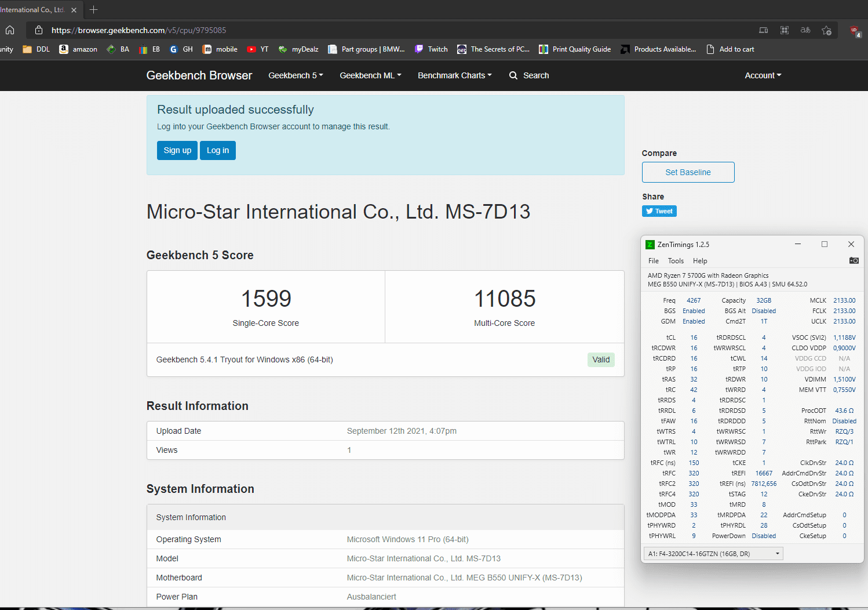868x610 pixels.
Task: Open the Print Quality Guide bookmark
Action: pyautogui.click(x=575, y=49)
